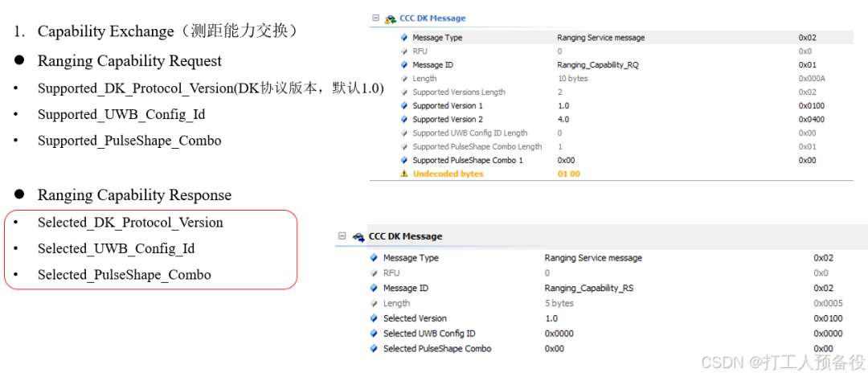Click the icon beside Selected PulseShape Combo
The image size is (868, 377).
[374, 349]
